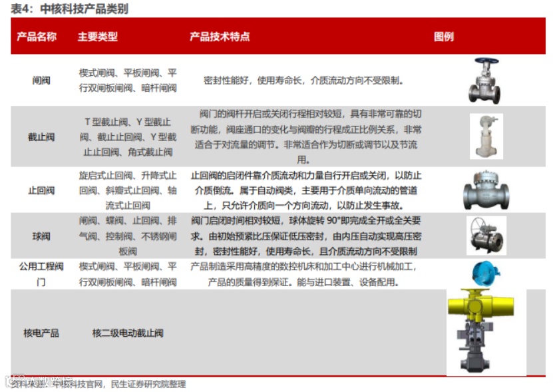Click types cell starting T型截止阀
This screenshot has width=553, height=392.
(128, 137)
